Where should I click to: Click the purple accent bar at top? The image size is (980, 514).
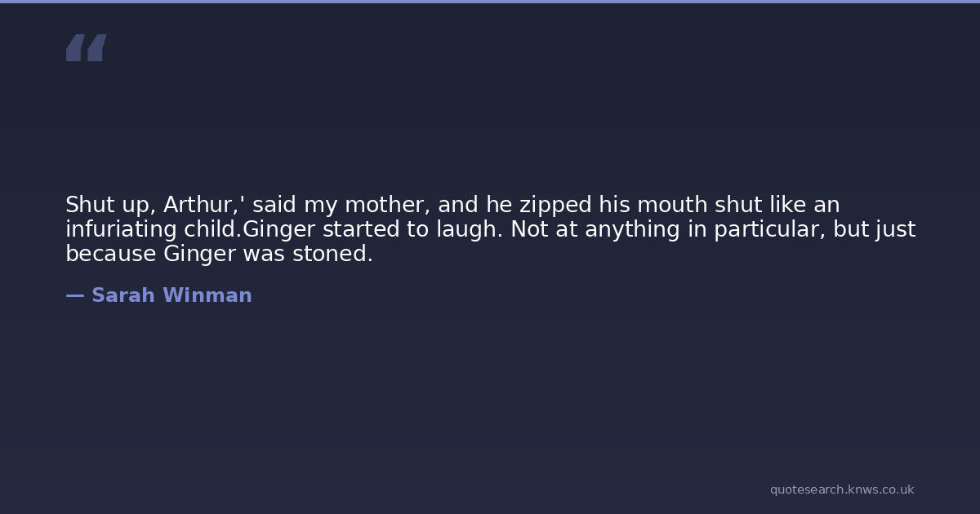click(490, 2)
